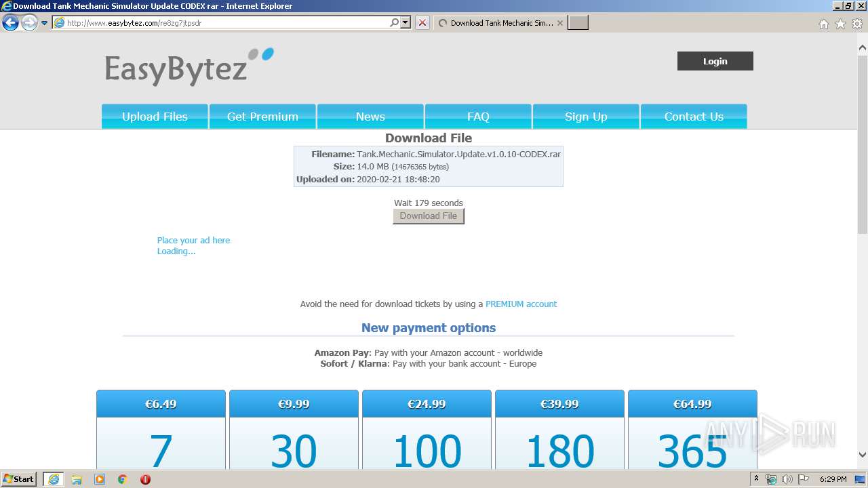Click the address bar URL field
This screenshot has width=868, height=488.
220,23
